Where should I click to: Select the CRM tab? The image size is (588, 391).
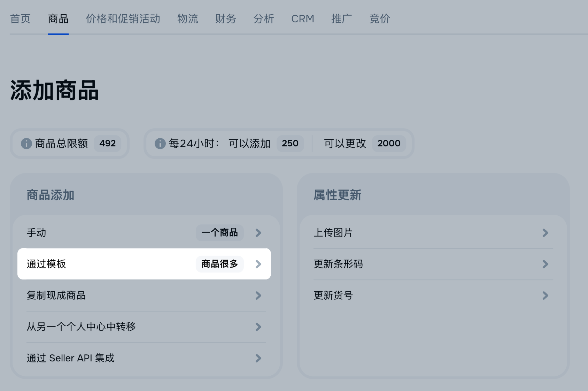tap(302, 19)
